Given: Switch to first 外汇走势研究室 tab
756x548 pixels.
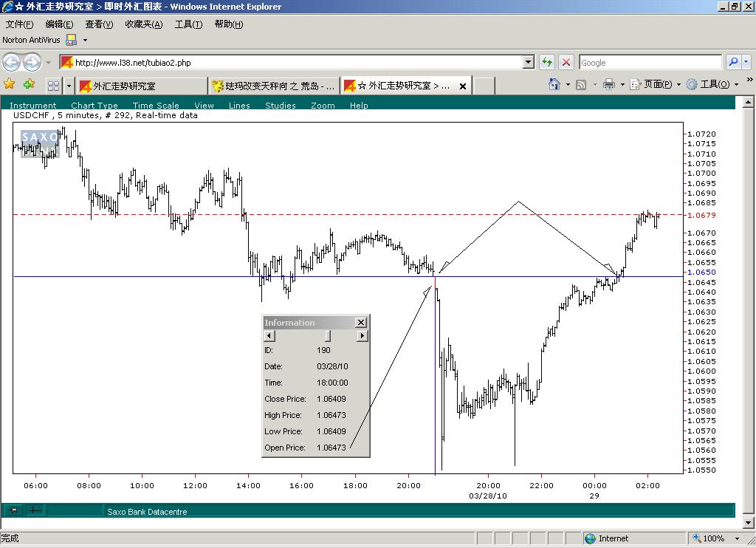Looking at the screenshot, I should pos(142,86).
